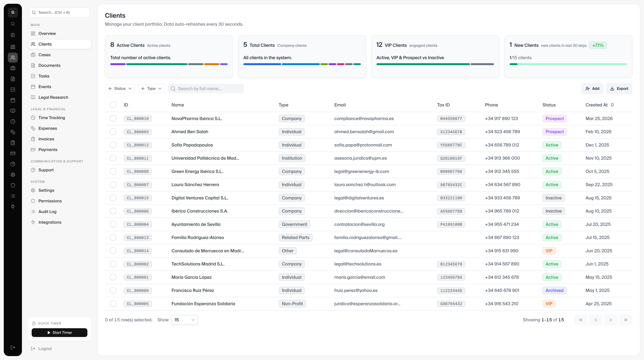This screenshot has width=644, height=360.
Task: Jump to the last page arrow
Action: point(626,320)
